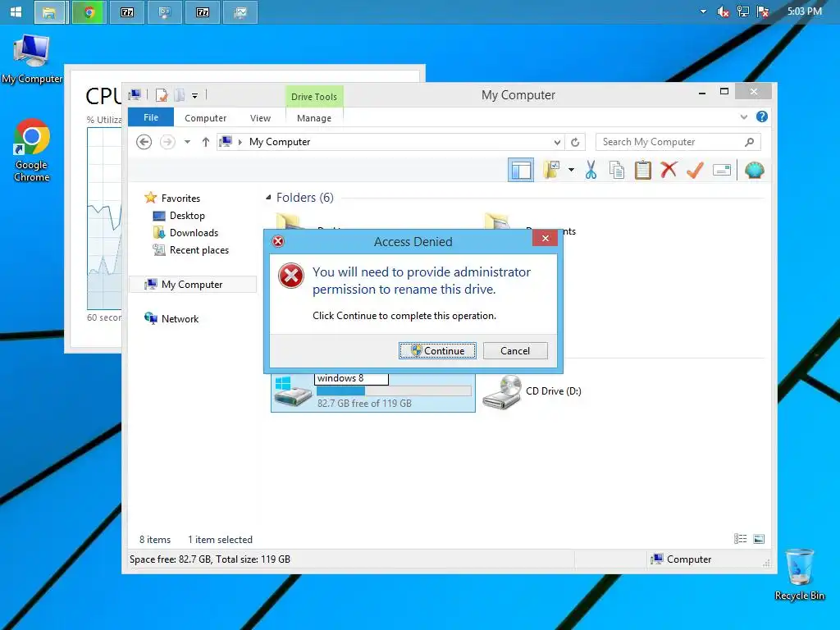840x630 pixels.
Task: Toggle the navigation pane toolbar icon
Action: [521, 171]
